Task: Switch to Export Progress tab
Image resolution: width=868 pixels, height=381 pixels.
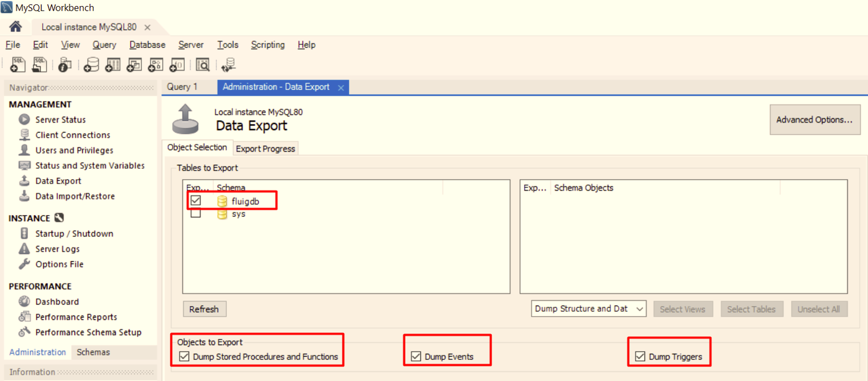Action: point(265,149)
